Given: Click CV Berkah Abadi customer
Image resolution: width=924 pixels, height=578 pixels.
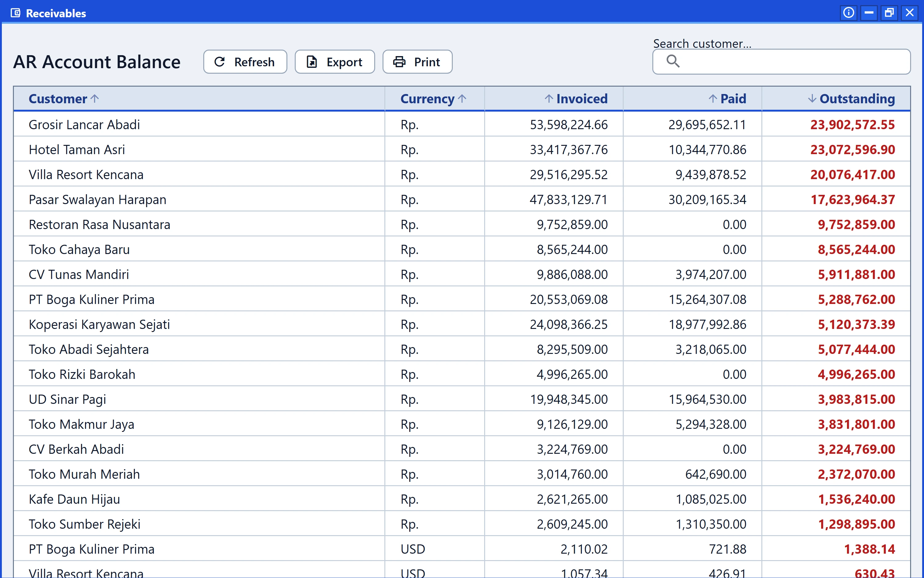Looking at the screenshot, I should (76, 449).
